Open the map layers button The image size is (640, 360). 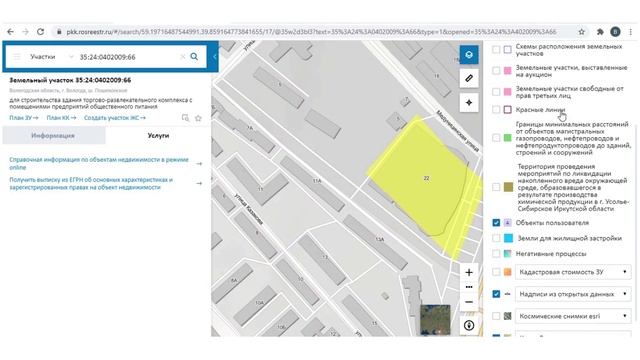pos(469,55)
